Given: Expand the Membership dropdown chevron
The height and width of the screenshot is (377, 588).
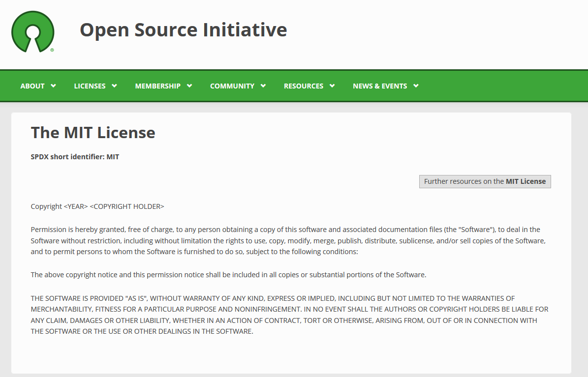Looking at the screenshot, I should click(189, 86).
